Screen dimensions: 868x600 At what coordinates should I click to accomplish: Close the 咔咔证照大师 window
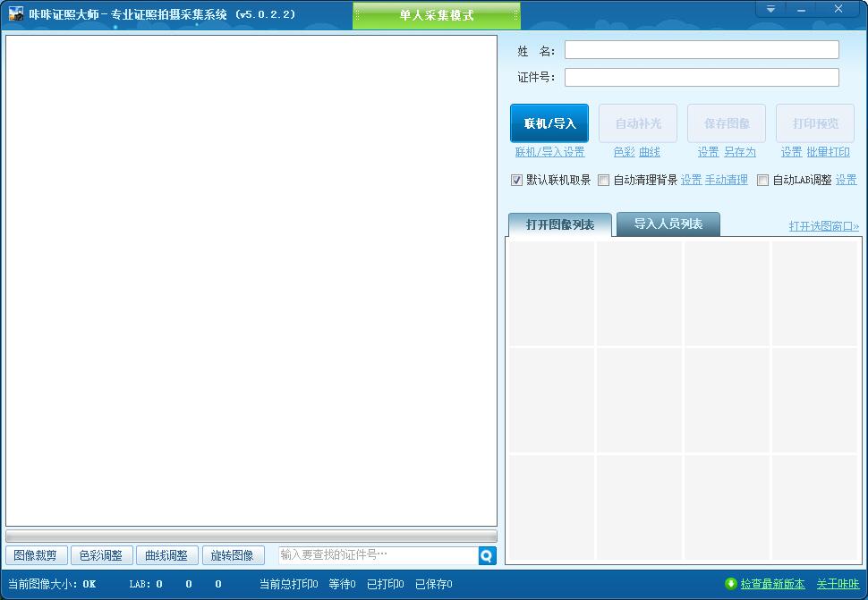tap(838, 10)
